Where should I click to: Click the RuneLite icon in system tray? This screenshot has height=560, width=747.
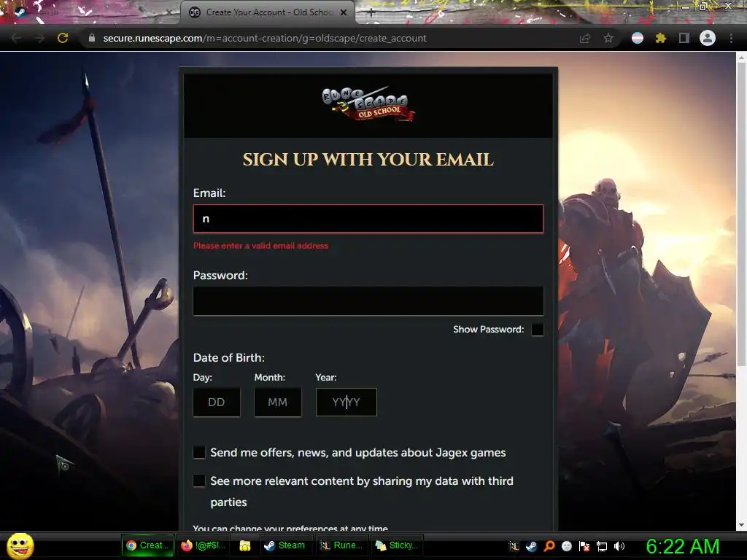[514, 546]
